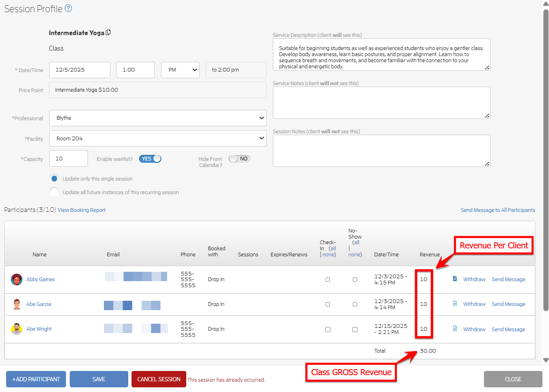Click the Revenue column header
The height and width of the screenshot is (392, 549).
pos(430,254)
